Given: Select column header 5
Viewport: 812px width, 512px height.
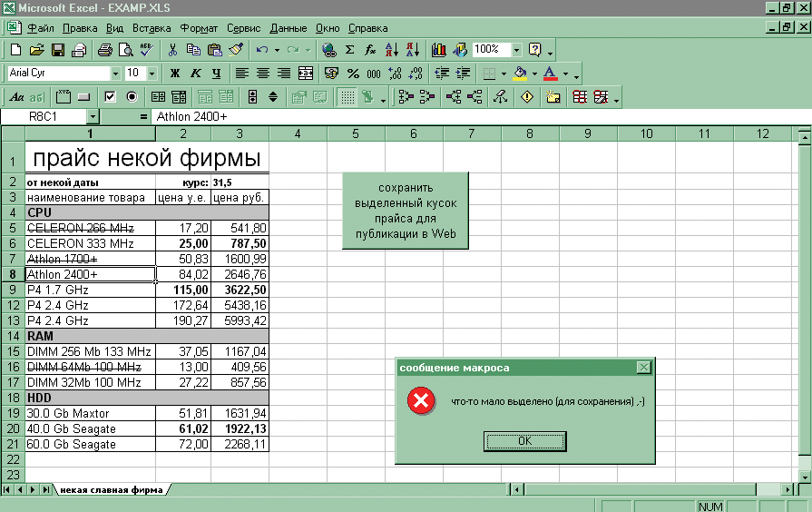Looking at the screenshot, I should 356,133.
